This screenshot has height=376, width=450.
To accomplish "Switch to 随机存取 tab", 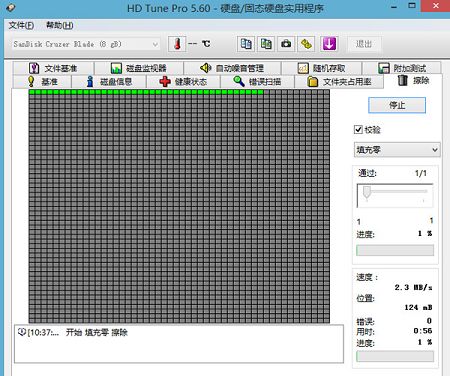I will (x=321, y=68).
